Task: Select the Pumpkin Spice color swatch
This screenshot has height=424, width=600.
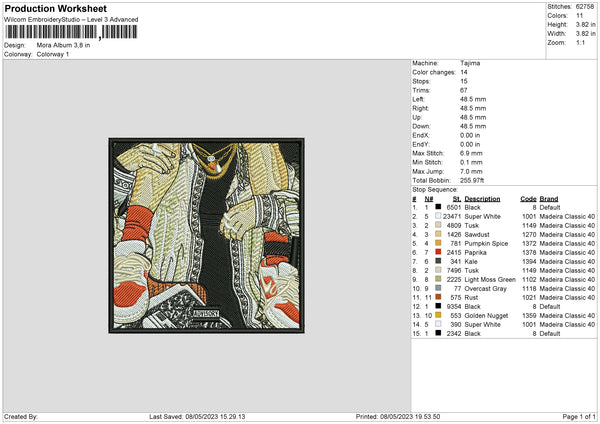Action: [438, 243]
